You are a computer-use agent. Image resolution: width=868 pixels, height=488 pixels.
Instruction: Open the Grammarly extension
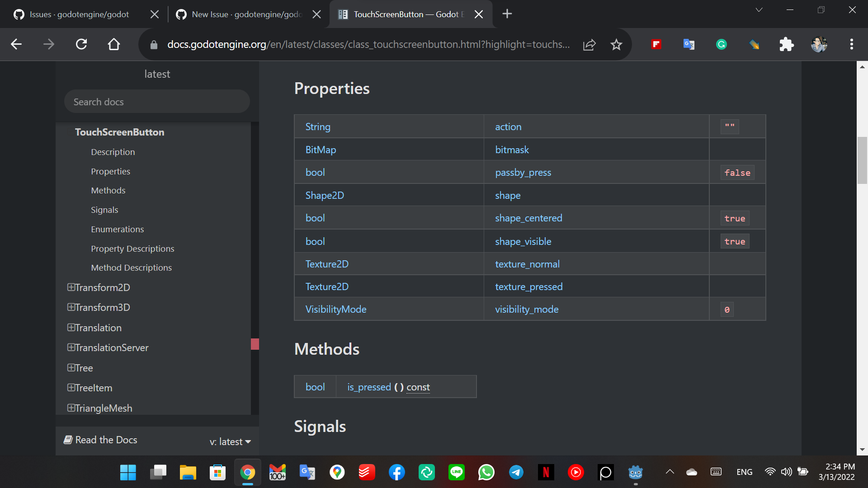point(722,44)
